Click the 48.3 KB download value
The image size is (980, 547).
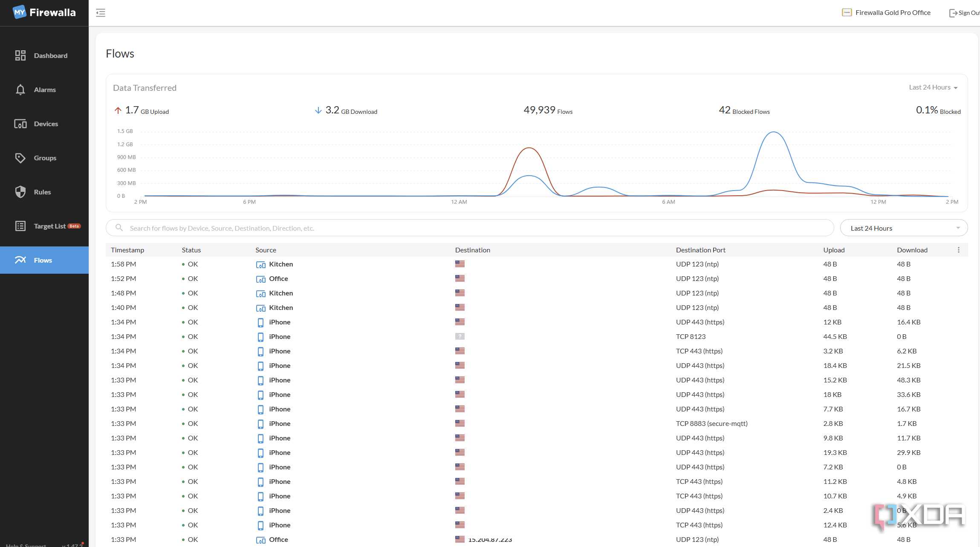[908, 380]
